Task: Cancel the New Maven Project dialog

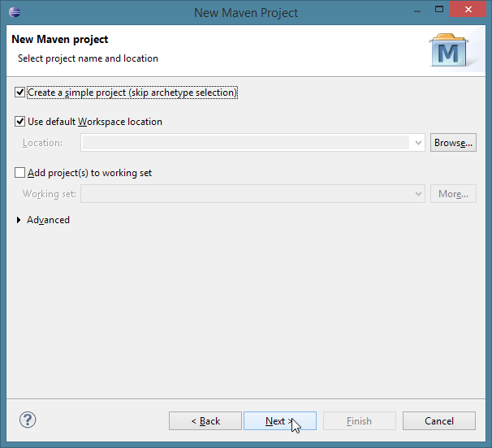Action: 439,420
